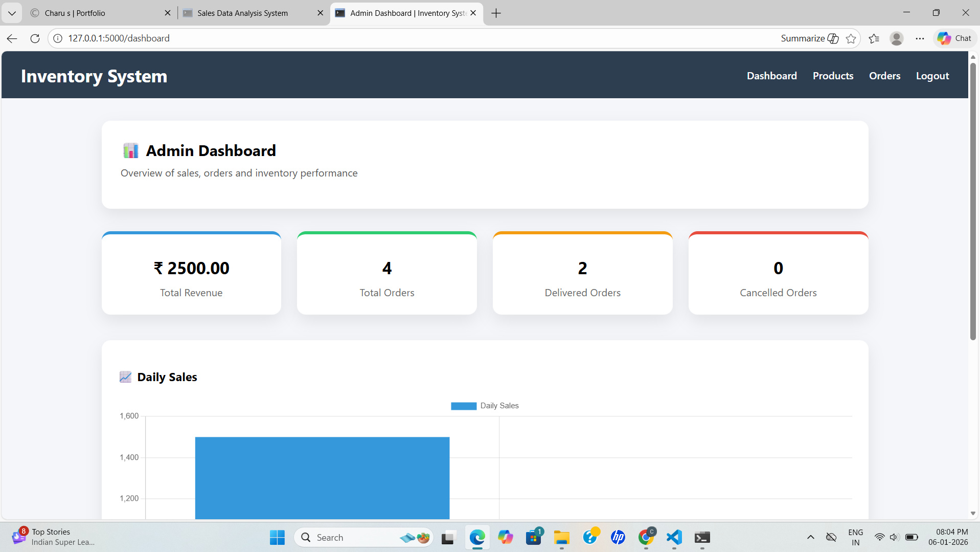This screenshot has width=980, height=552.
Task: Show hidden system tray icons
Action: [x=810, y=537]
